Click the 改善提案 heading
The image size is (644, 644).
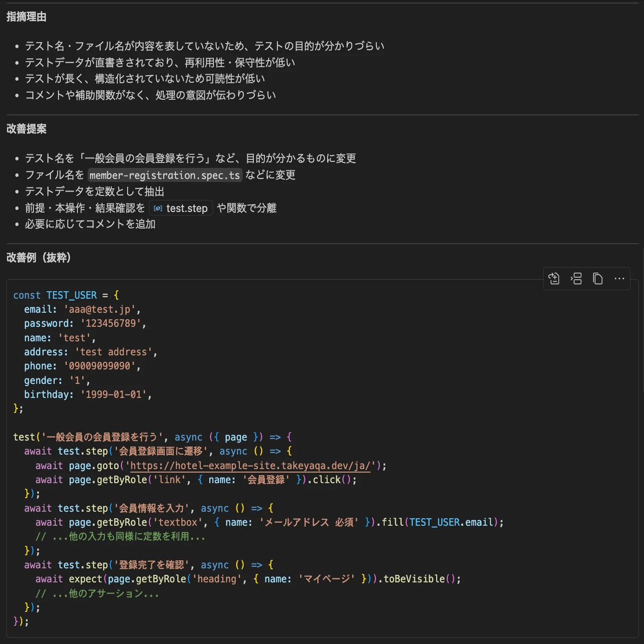(27, 129)
